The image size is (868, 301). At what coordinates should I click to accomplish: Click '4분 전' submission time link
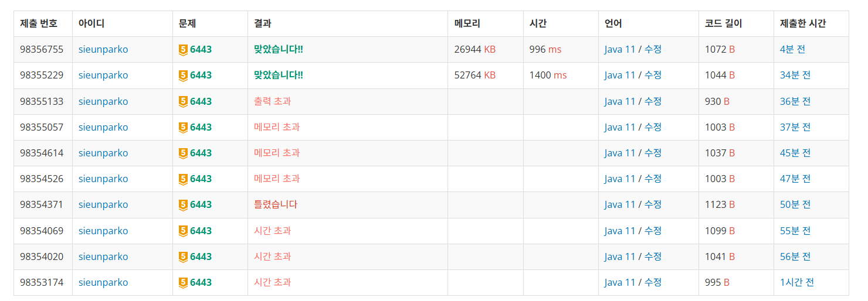(x=792, y=50)
